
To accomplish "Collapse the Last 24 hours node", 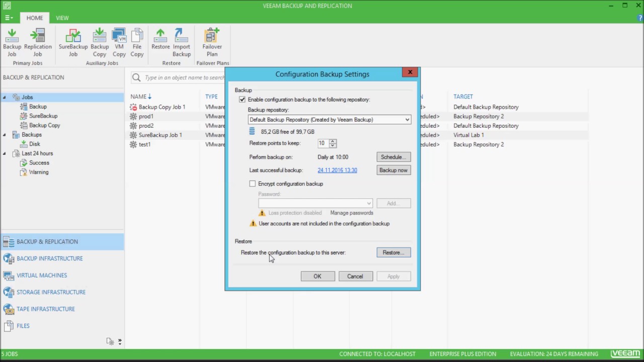I will pyautogui.click(x=5, y=153).
